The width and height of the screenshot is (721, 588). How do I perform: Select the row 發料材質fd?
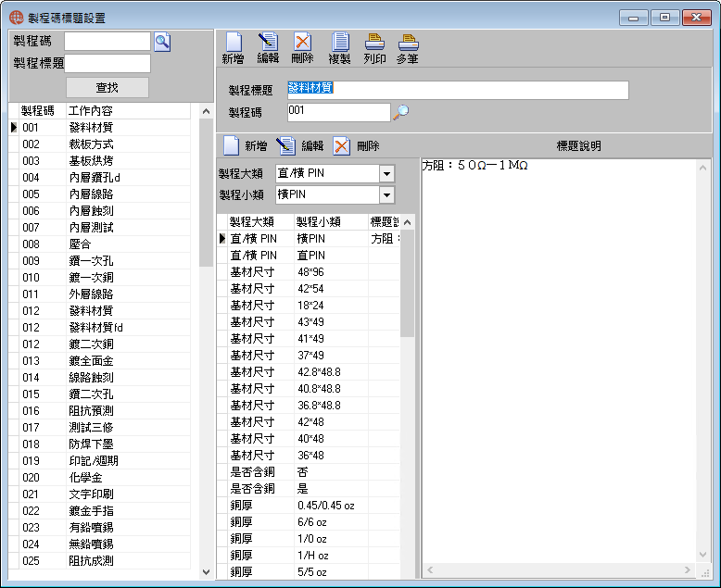pos(99,328)
